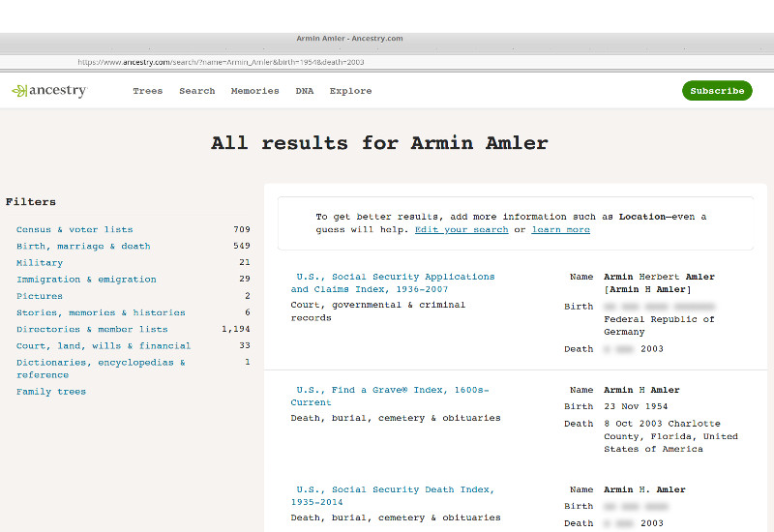774x532 pixels.
Task: Filter by Family trees
Action: click(x=51, y=392)
